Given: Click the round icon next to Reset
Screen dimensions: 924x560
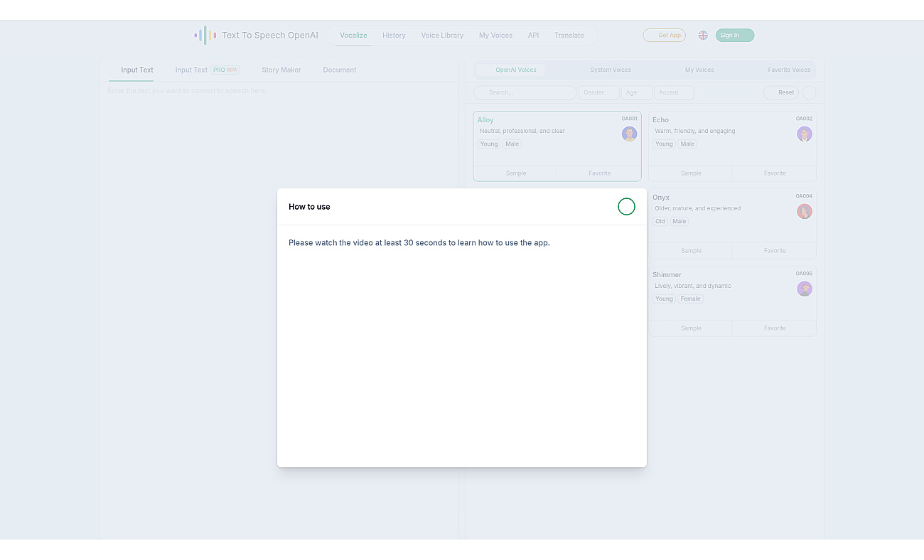Looking at the screenshot, I should pyautogui.click(x=810, y=92).
